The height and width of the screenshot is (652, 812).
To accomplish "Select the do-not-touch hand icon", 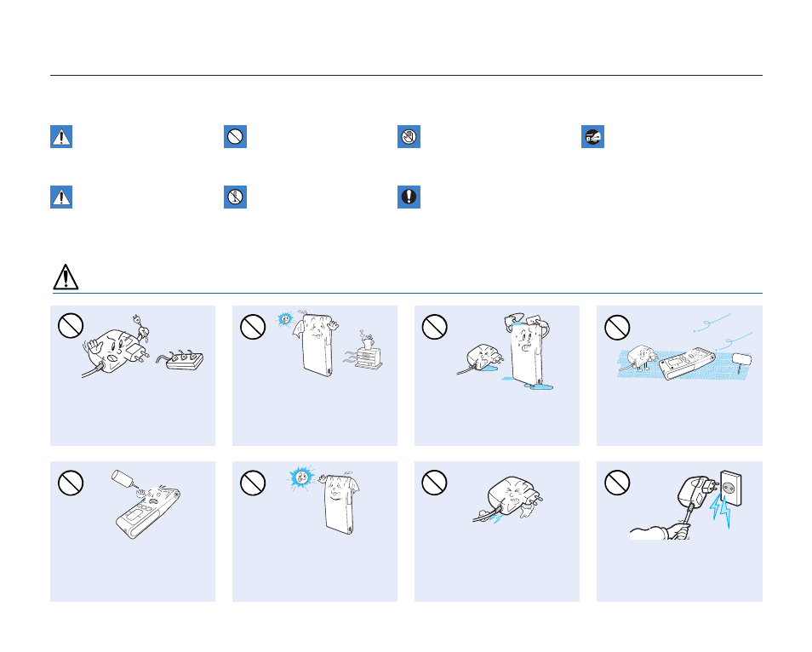I will [x=409, y=137].
